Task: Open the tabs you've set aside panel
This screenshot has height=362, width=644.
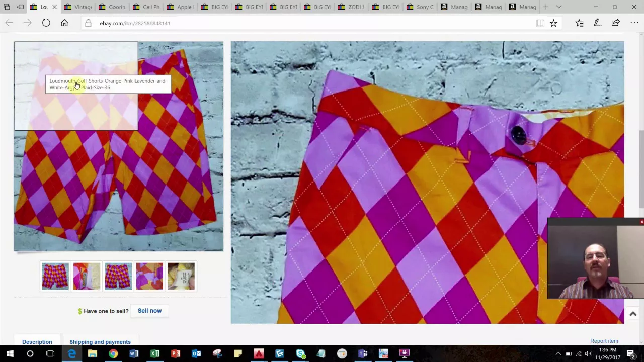Action: pyautogui.click(x=7, y=7)
